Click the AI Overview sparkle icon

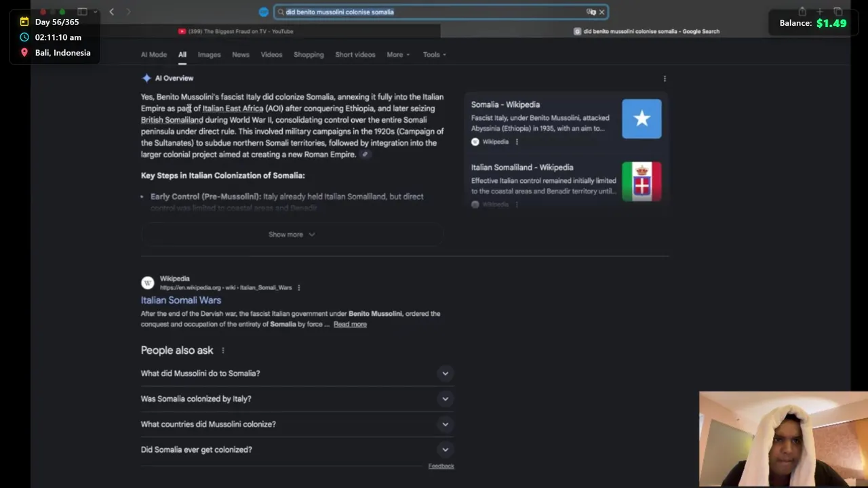coord(146,78)
